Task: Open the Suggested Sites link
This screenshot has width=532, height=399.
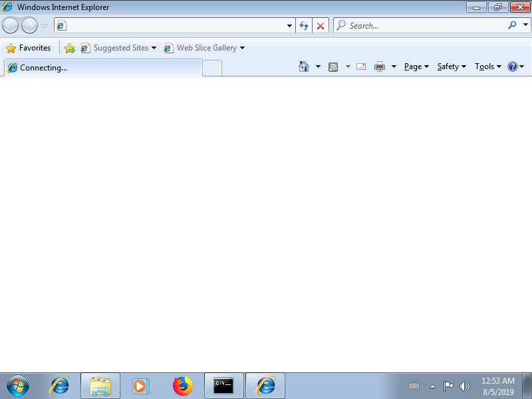Action: tap(118, 48)
